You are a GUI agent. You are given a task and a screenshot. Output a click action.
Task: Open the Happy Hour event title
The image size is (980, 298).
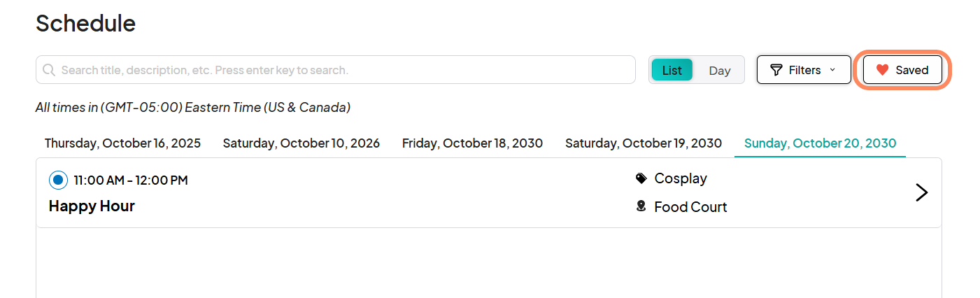(x=92, y=206)
